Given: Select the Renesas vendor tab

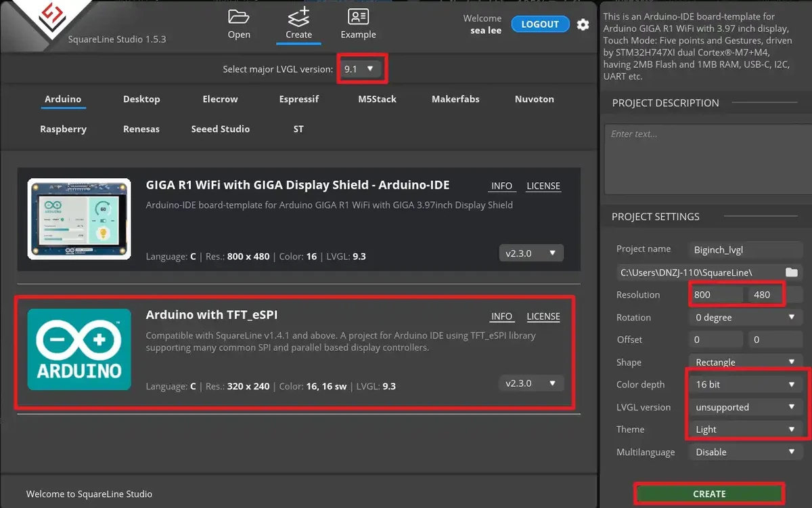Looking at the screenshot, I should point(141,129).
